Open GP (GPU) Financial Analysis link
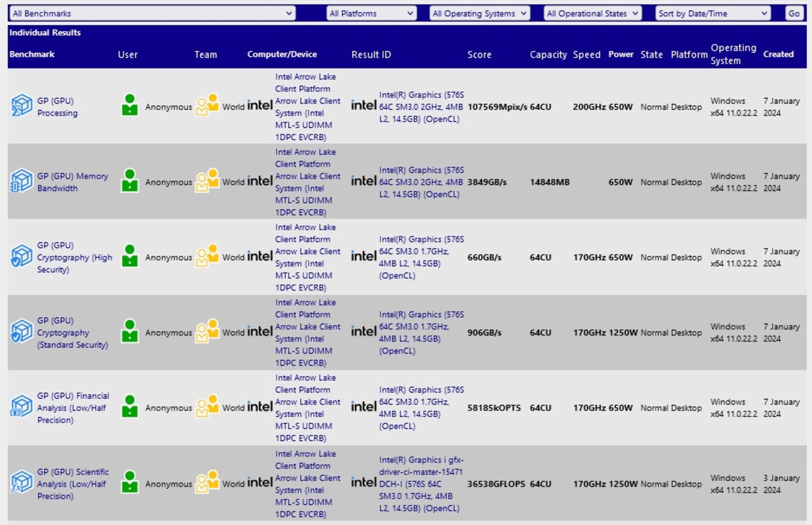 73,408
